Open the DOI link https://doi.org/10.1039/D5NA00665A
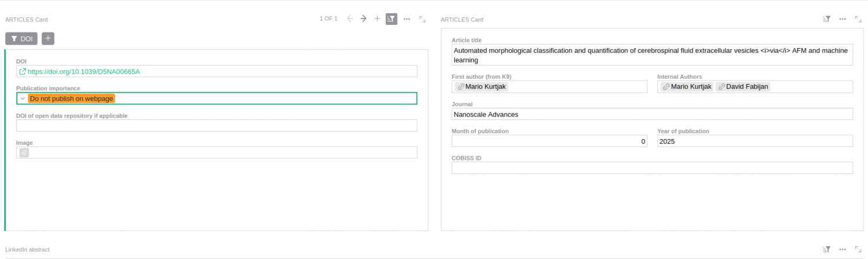Viewport: 868px width, 259px height. pos(83,72)
